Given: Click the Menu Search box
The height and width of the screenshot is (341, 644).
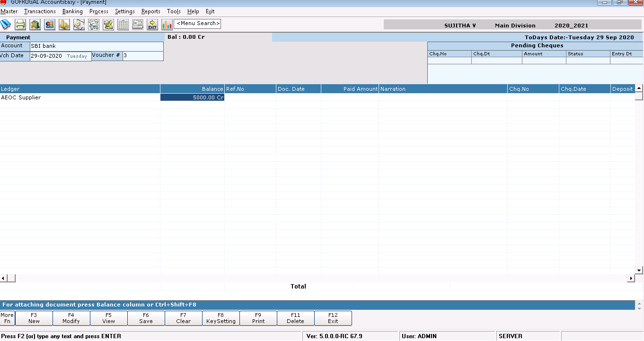Looking at the screenshot, I should (197, 24).
